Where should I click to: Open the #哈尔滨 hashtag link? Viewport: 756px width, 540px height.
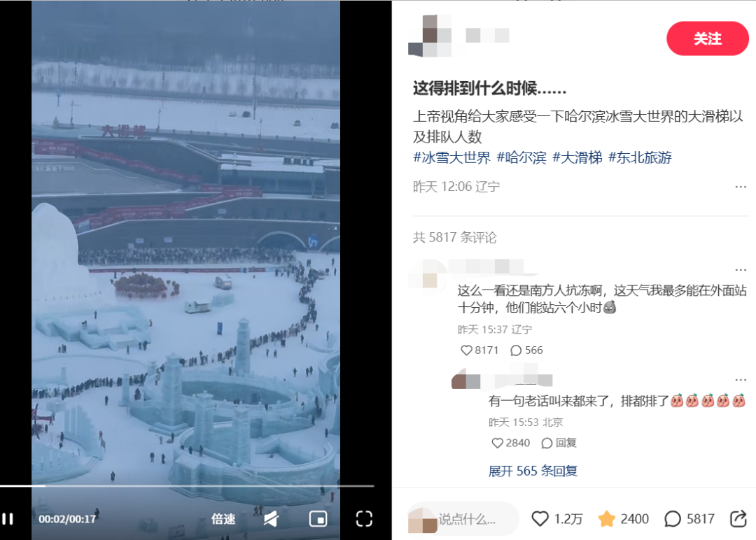tap(521, 157)
